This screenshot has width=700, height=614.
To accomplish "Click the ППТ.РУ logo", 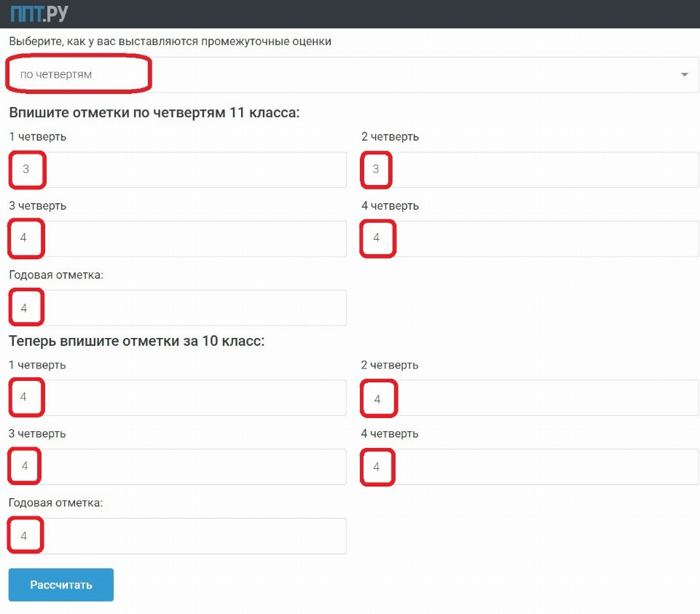I will coord(41,13).
